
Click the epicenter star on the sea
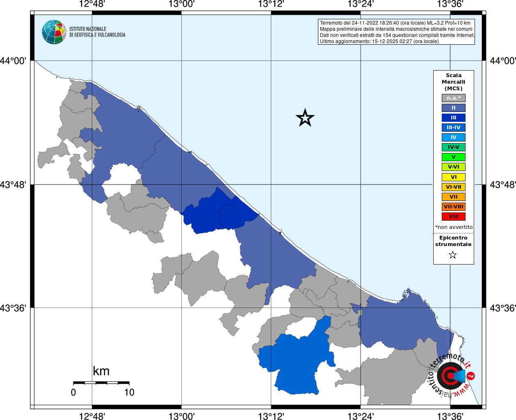point(305,118)
